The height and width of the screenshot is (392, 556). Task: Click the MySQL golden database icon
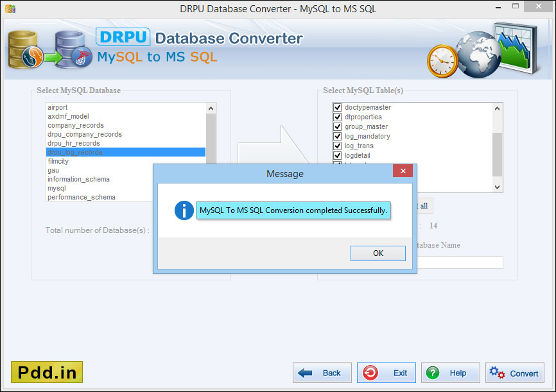[24, 49]
